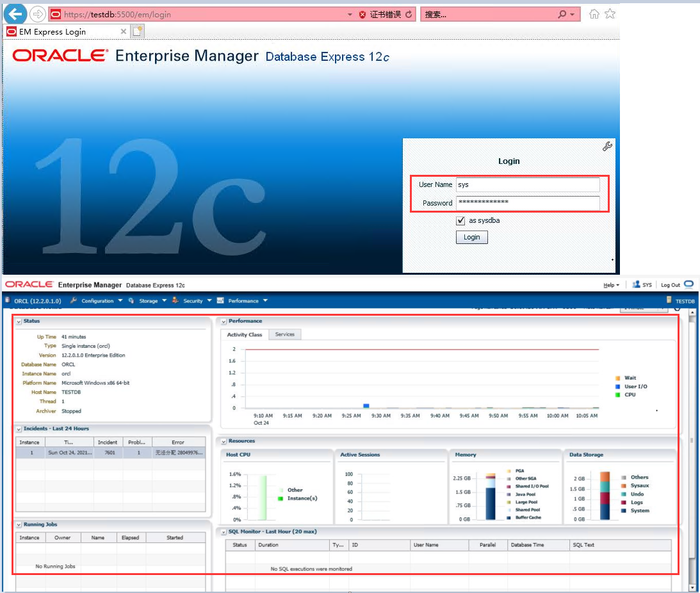Click the SYS user icon in header
Viewport: 700px width, 593px height.
(636, 284)
